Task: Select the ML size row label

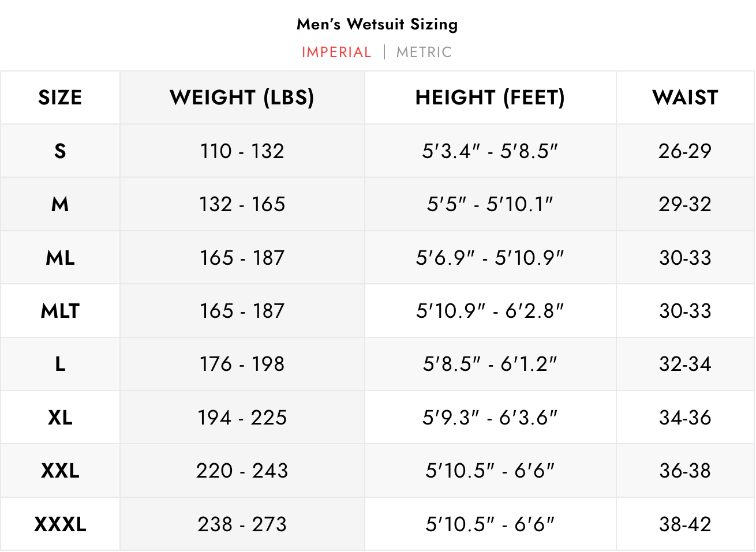Action: (x=60, y=258)
